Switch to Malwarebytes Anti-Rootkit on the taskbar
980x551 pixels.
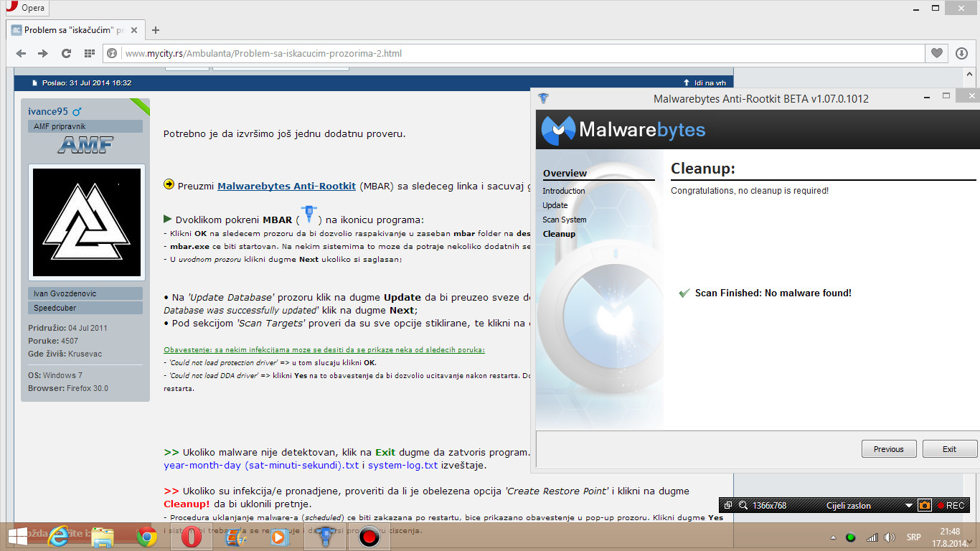[x=325, y=536]
